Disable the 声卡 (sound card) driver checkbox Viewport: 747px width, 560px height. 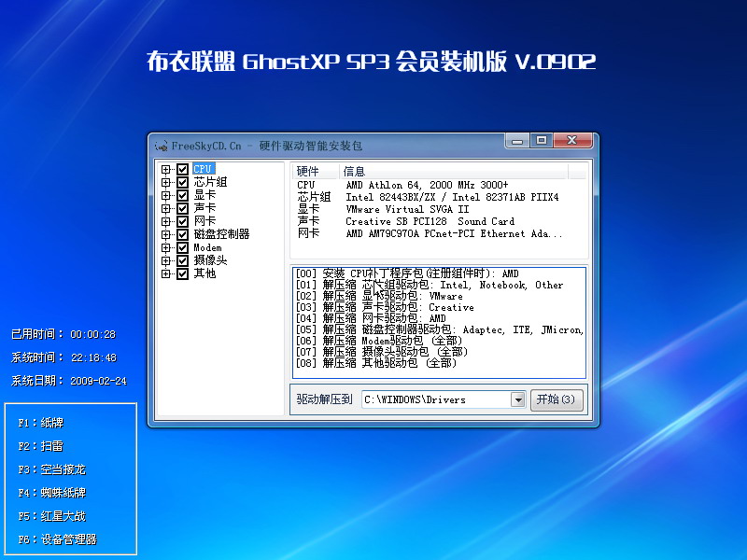182,208
